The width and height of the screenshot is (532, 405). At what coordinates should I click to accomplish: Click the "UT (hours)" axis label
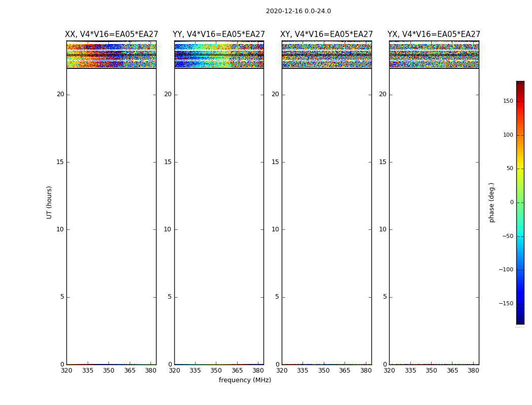[50, 202]
